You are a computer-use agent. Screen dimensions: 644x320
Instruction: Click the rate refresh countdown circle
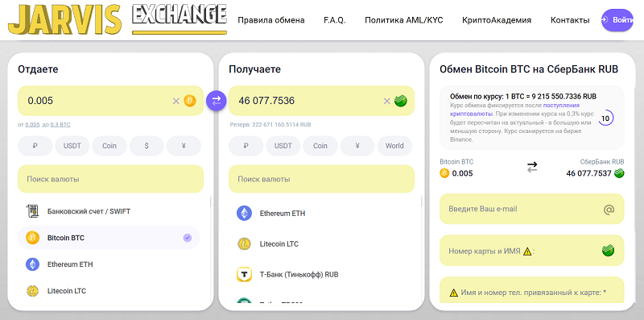[605, 118]
